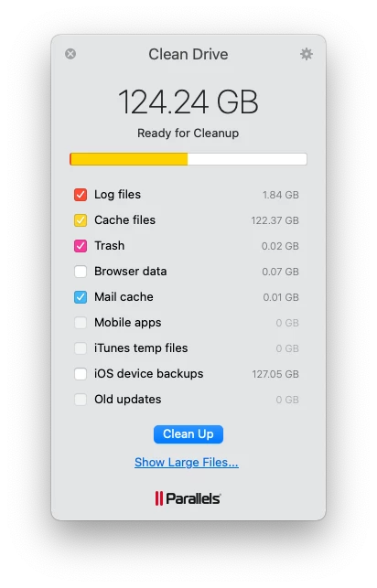Check the Mobile apps checkbox
377x588 pixels.
81,323
